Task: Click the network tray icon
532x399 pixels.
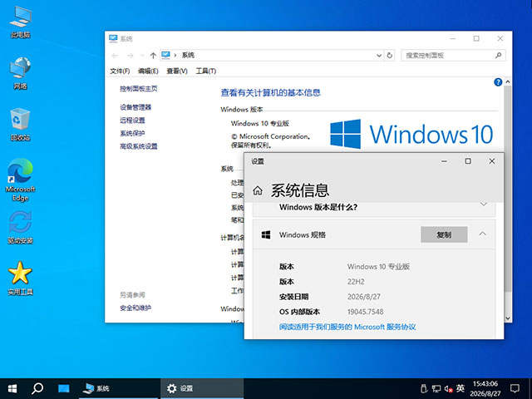Action: (x=436, y=388)
